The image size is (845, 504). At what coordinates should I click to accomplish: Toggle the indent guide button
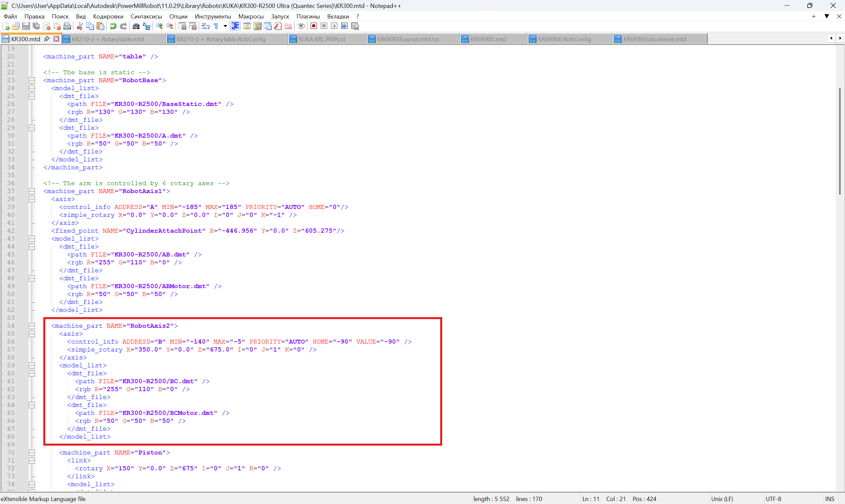235,26
